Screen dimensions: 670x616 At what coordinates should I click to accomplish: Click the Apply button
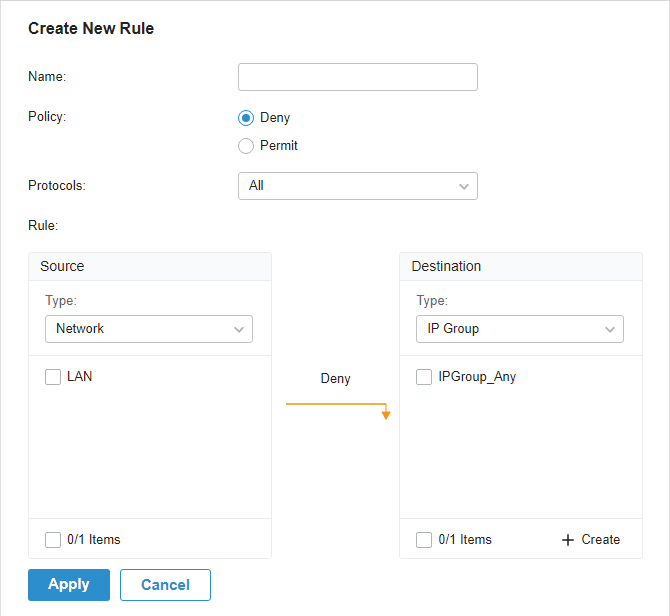tap(69, 585)
